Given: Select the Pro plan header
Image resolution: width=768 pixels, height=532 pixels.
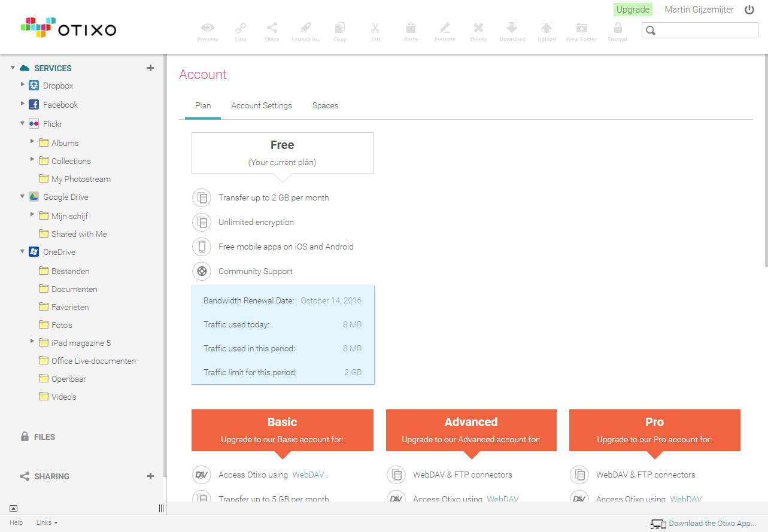Looking at the screenshot, I should 655,430.
